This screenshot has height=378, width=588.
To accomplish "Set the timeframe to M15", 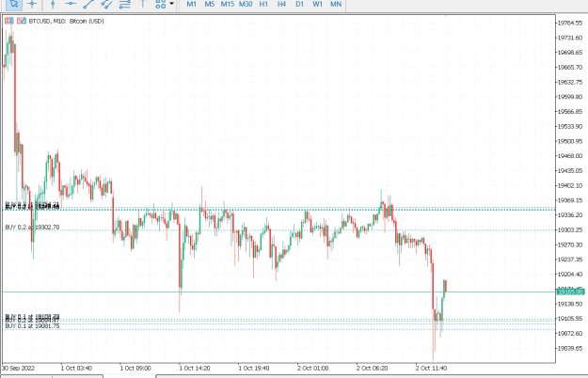I will tap(228, 4).
